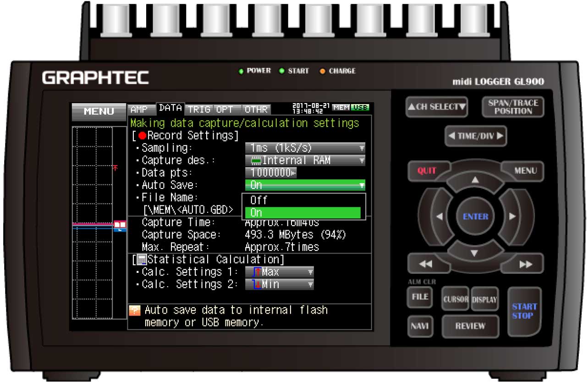Viewport: 588px width, 382px height.
Task: Expand the Auto Save dropdown
Action: [305, 185]
